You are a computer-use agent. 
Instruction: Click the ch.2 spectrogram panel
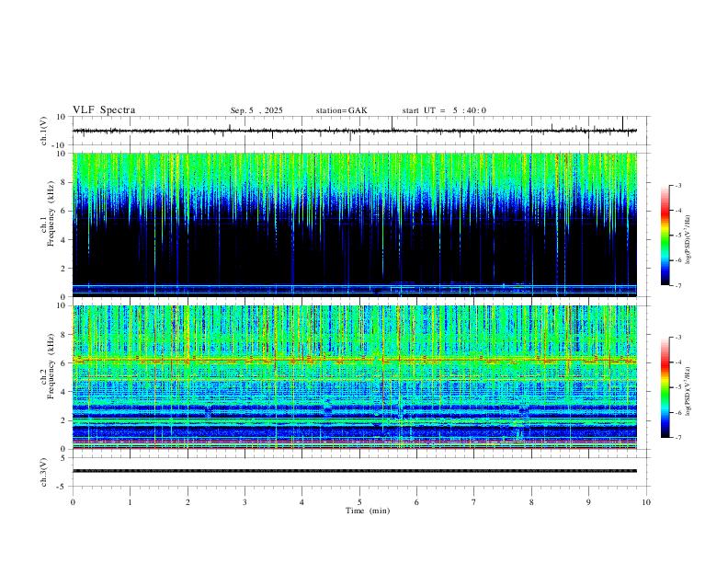click(355, 377)
